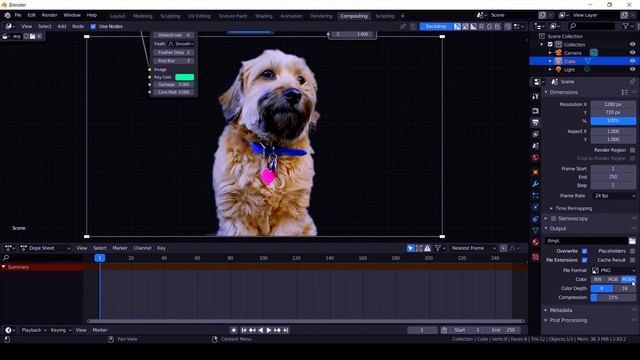Switch to the Scripting workspace tab
Screen dimensions: 640x360
[x=384, y=16]
